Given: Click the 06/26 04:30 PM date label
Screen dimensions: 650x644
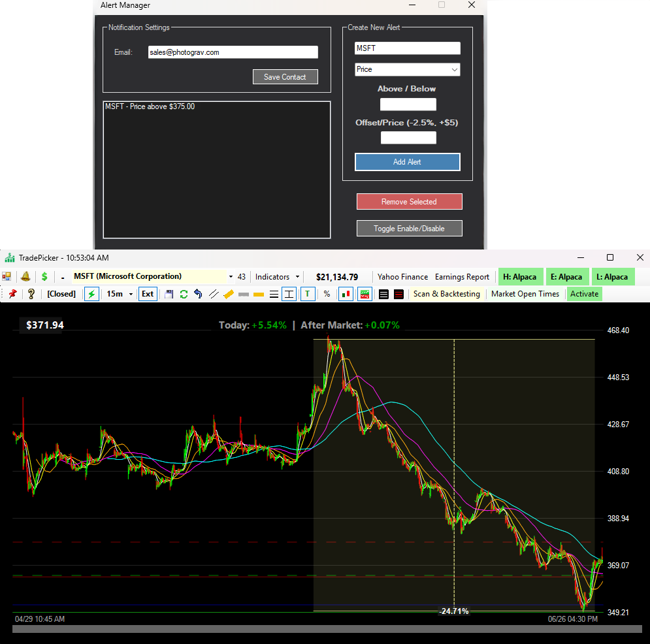Looking at the screenshot, I should click(x=572, y=619).
